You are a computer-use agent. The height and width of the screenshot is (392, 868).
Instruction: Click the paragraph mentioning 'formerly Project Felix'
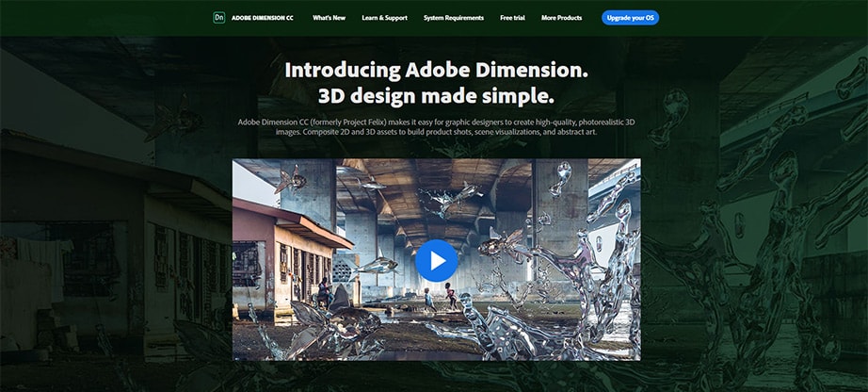(x=436, y=127)
